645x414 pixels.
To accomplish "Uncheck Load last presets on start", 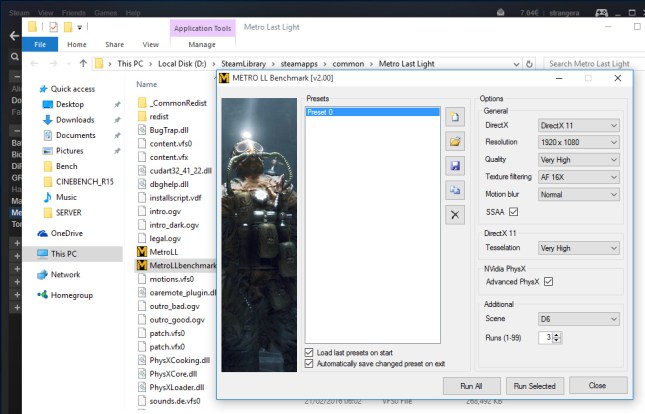I will (x=309, y=353).
